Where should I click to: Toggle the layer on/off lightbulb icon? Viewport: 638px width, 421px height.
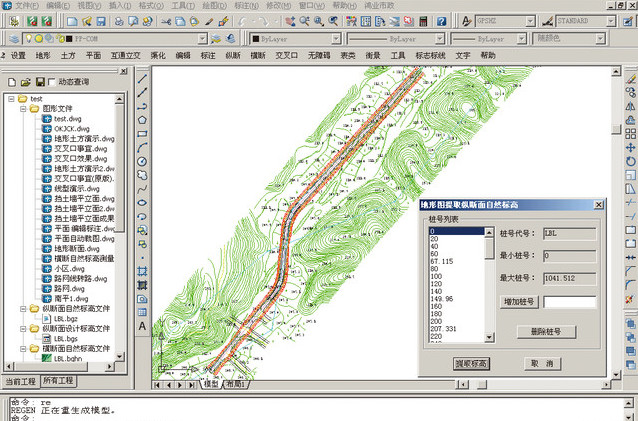29,39
